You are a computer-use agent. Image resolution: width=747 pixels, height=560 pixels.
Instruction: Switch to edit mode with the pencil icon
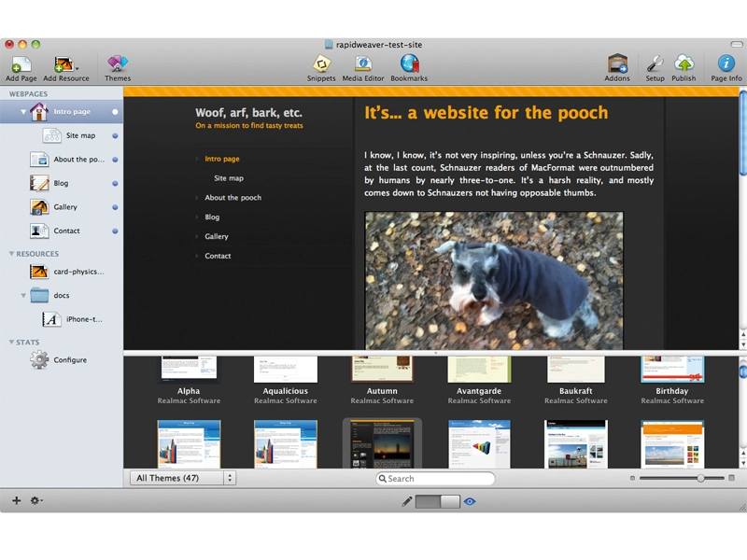(x=407, y=501)
